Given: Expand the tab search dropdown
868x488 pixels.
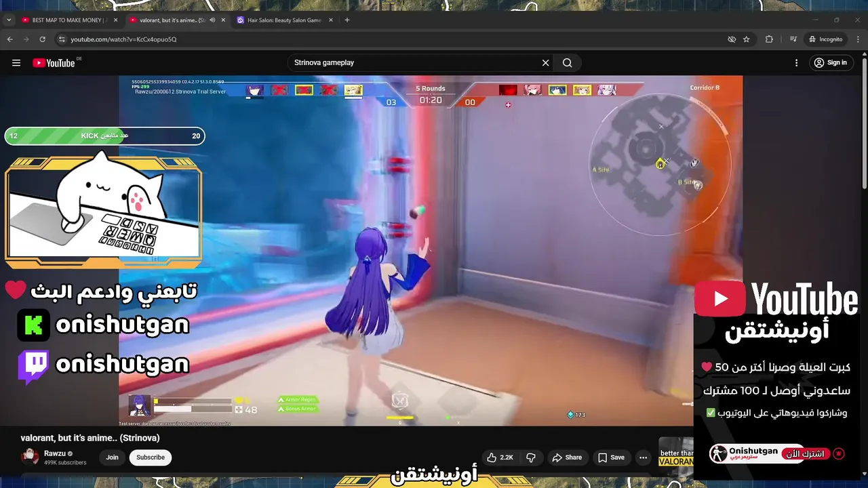Looking at the screenshot, I should 9,20.
